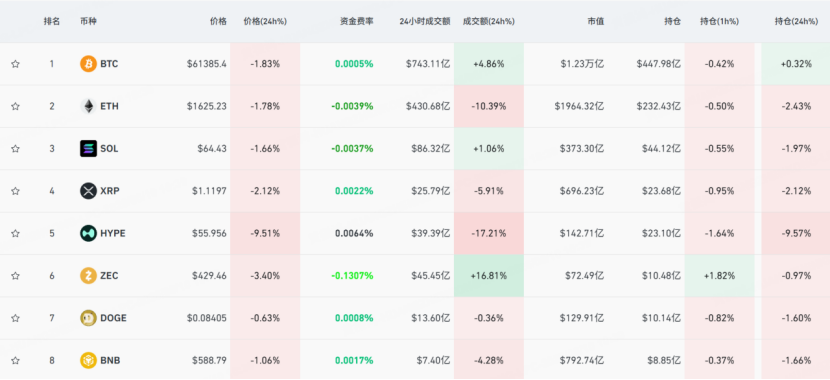Click the Dogecoin coin icon
The height and width of the screenshot is (380, 830).
pyautogui.click(x=88, y=318)
